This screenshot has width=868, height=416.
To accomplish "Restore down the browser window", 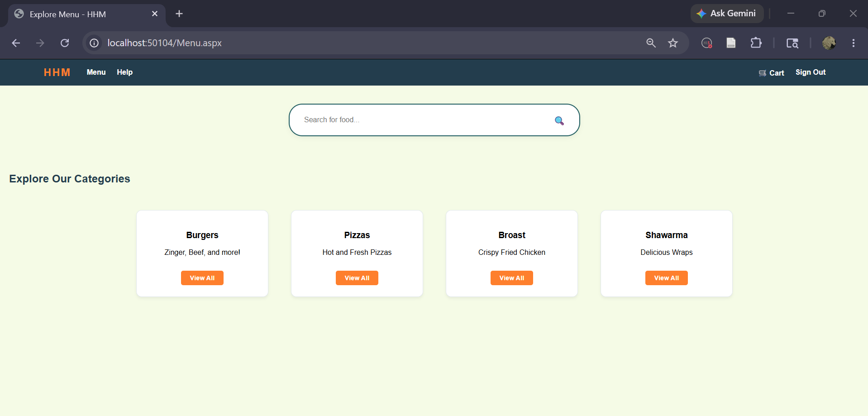I will pos(822,14).
